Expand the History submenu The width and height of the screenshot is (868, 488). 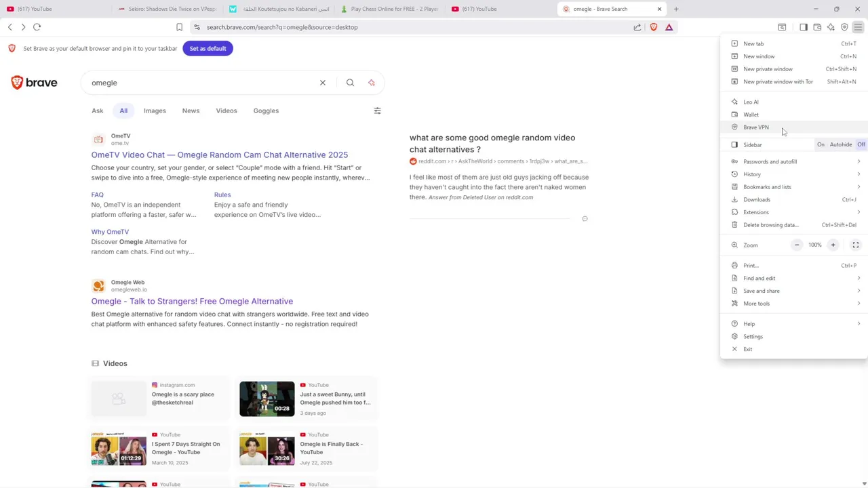(x=794, y=174)
